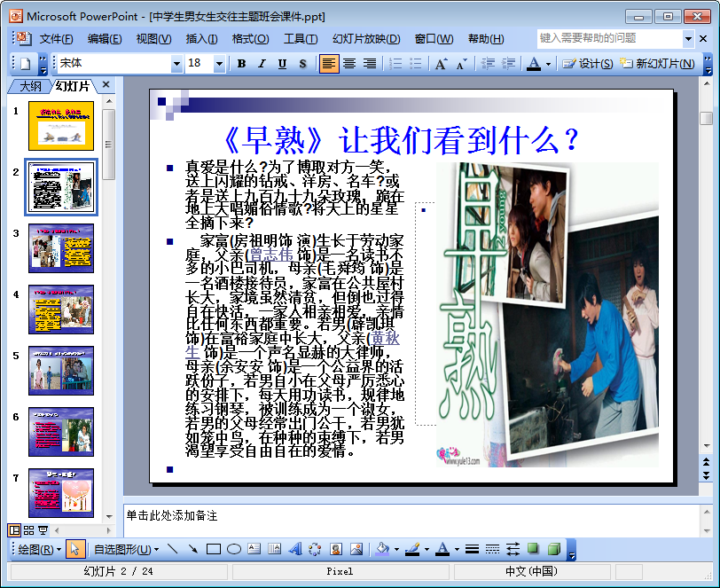Viewport: 720px width, 588px height.
Task: Open the 视图 (View) menu
Action: pos(153,39)
